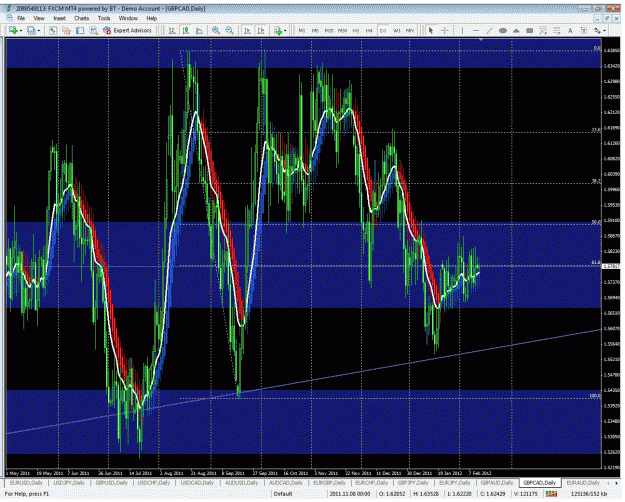This screenshot has height=502, width=625.
Task: Open the View menu
Action: tap(39, 18)
